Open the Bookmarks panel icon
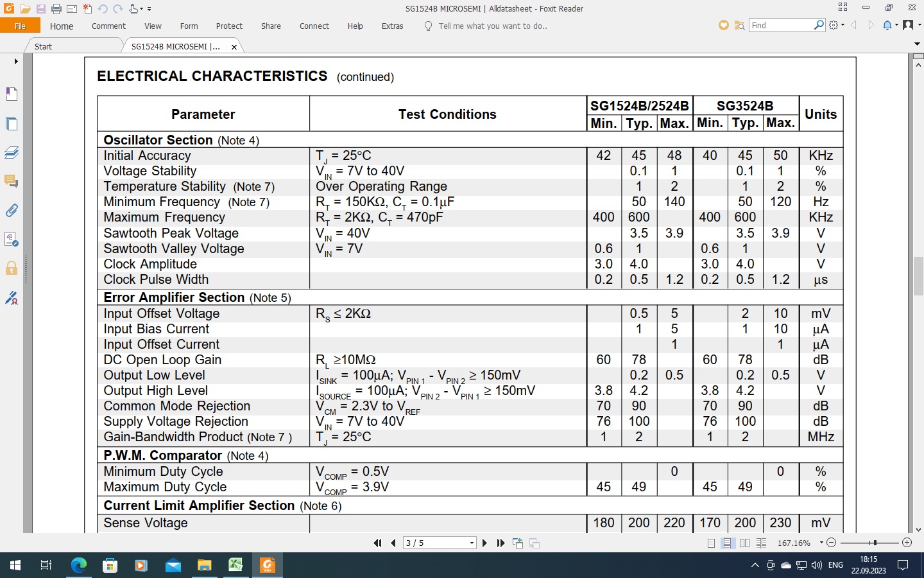 (x=12, y=94)
